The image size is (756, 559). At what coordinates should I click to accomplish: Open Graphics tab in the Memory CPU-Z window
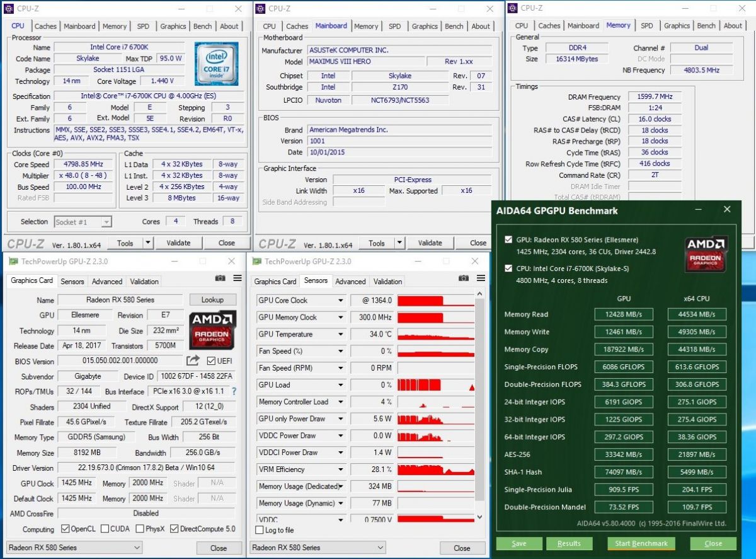(677, 26)
